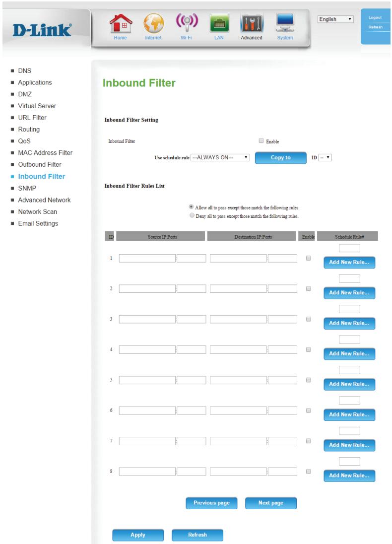Open the Home house icon

coord(121,23)
